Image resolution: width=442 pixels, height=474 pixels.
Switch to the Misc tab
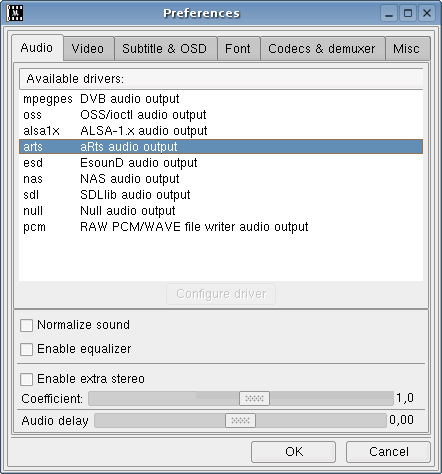click(x=407, y=49)
